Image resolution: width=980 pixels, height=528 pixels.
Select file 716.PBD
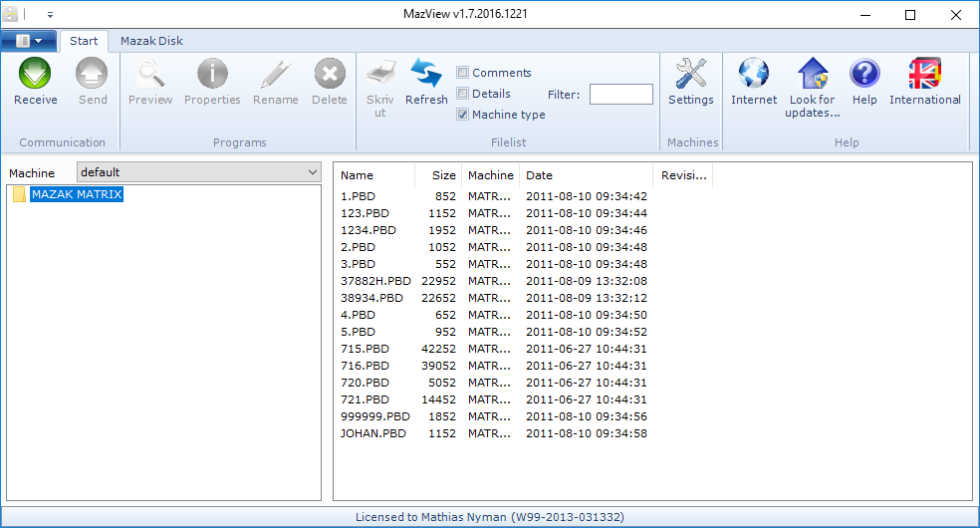pyautogui.click(x=365, y=365)
